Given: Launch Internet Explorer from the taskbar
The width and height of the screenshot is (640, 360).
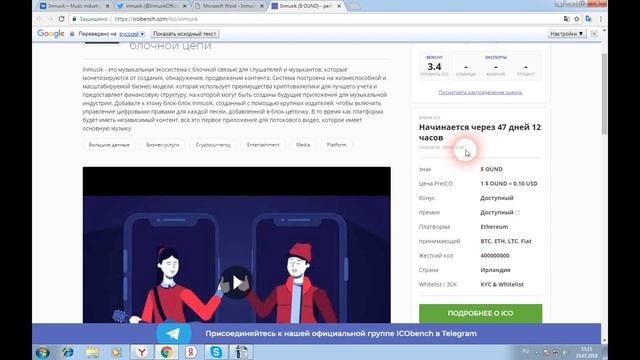Looking at the screenshot, I should coord(68,352).
